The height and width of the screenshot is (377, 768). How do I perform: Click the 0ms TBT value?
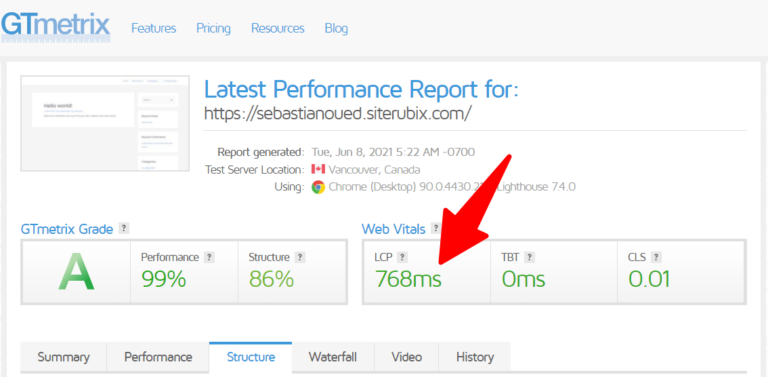tap(523, 279)
